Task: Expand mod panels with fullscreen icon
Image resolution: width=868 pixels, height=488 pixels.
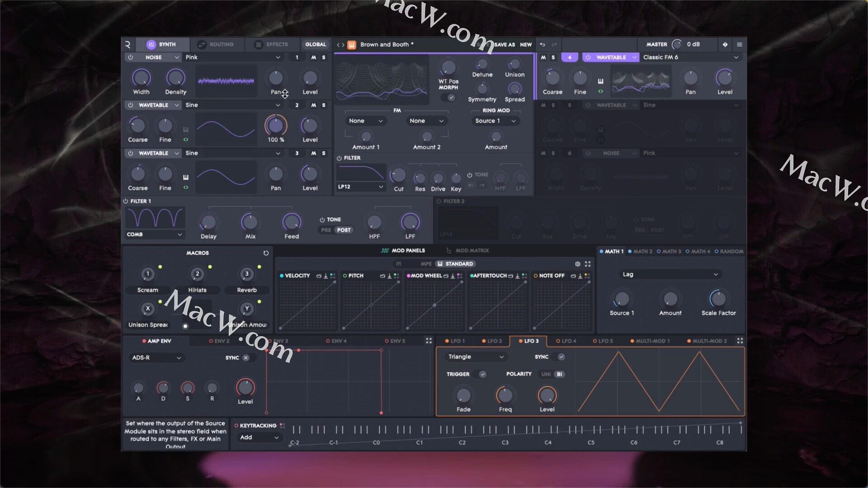Action: 588,264
